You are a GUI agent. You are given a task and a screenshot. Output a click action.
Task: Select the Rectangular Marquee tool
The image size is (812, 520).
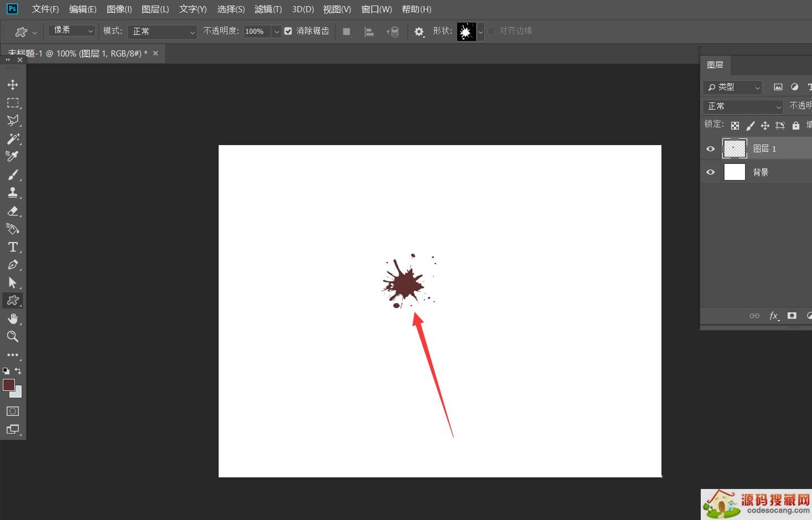[x=13, y=103]
